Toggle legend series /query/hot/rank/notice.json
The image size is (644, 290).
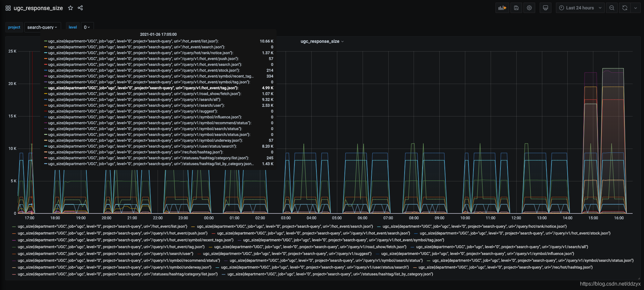pyautogui.click(x=475, y=226)
